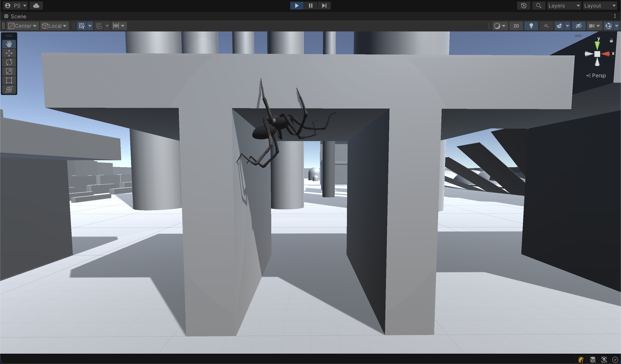Click the auto-generate lighting status icon
The height and width of the screenshot is (364, 621).
click(x=604, y=359)
